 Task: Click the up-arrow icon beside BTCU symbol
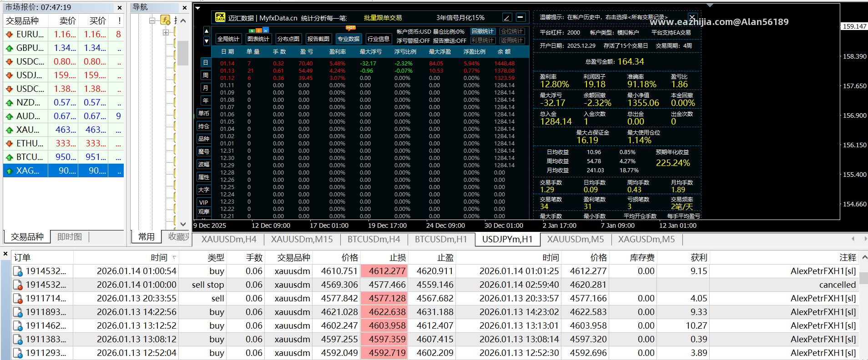coord(9,157)
